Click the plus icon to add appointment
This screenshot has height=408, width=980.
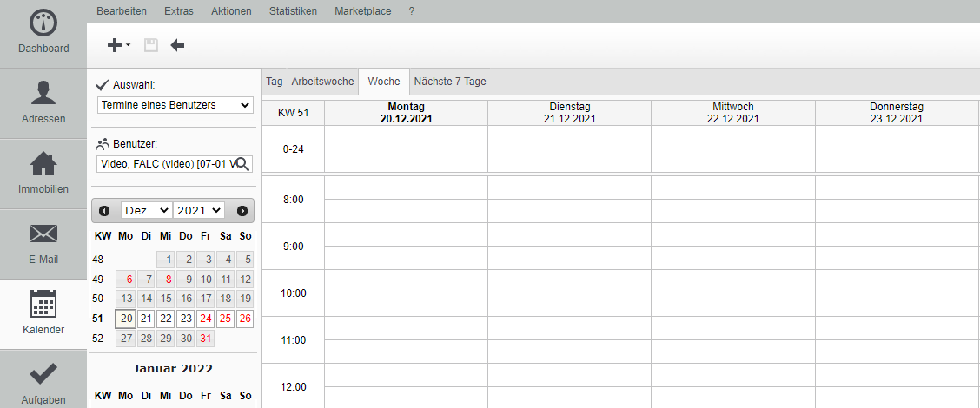pos(114,45)
